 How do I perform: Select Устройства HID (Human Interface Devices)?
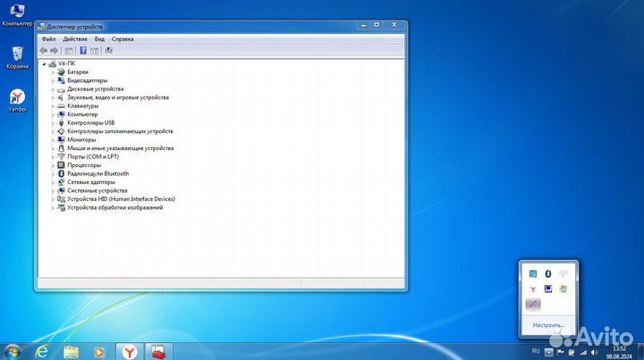(x=121, y=199)
